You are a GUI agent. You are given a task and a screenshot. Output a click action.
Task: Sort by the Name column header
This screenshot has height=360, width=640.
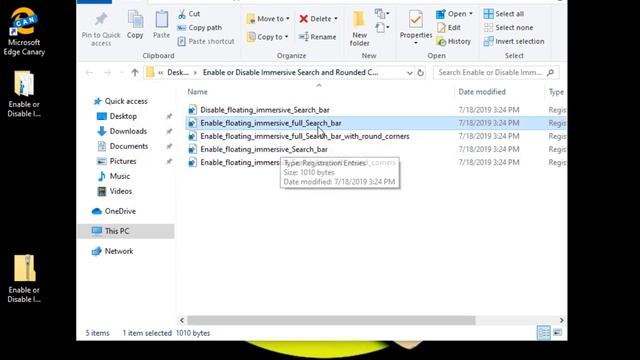click(197, 92)
